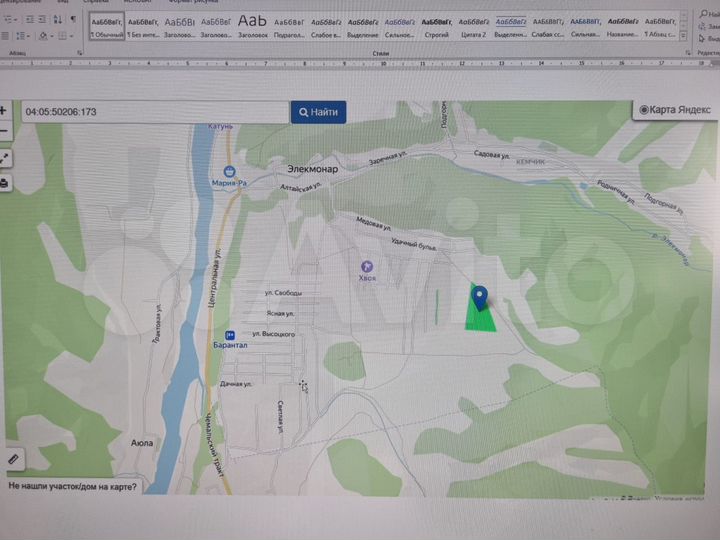Viewport: 720px width, 540px height.
Task: Click "Не нашли участок/дом на карте?" link
Action: coord(74,487)
